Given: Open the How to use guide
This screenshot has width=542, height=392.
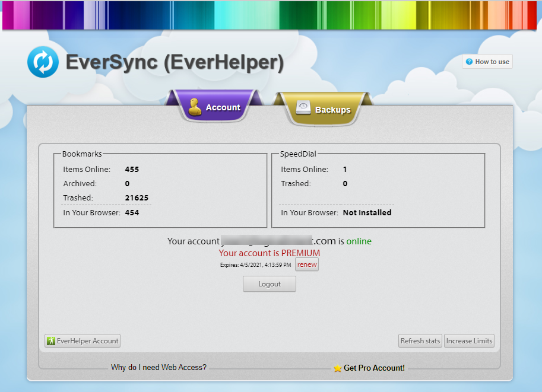Looking at the screenshot, I should 487,62.
